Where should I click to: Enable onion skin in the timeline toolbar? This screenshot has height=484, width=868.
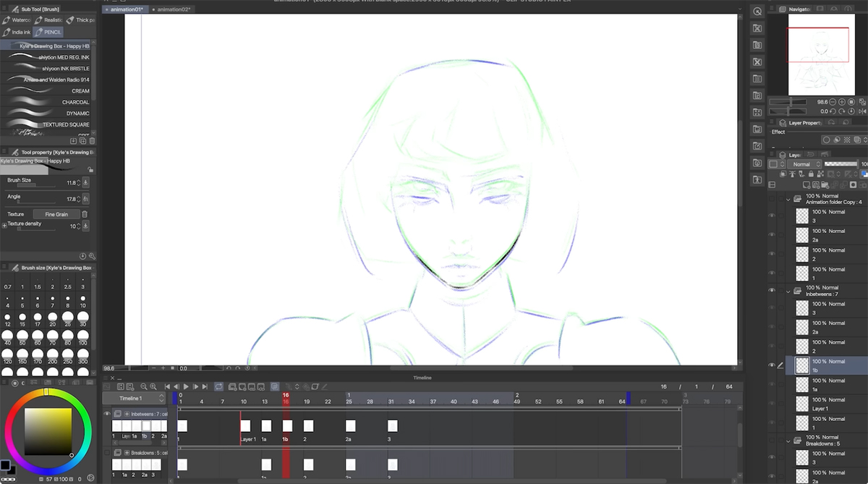point(274,387)
